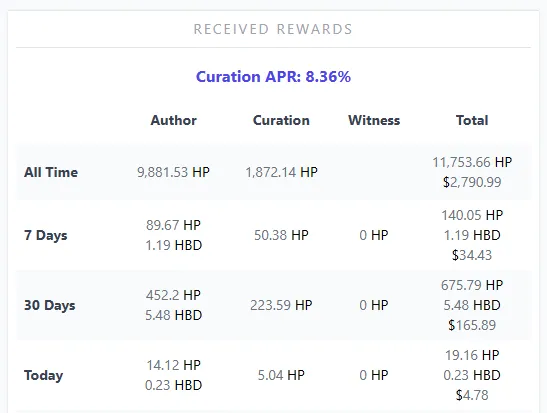547x413 pixels.
Task: Click the Witness column header
Action: (x=374, y=120)
